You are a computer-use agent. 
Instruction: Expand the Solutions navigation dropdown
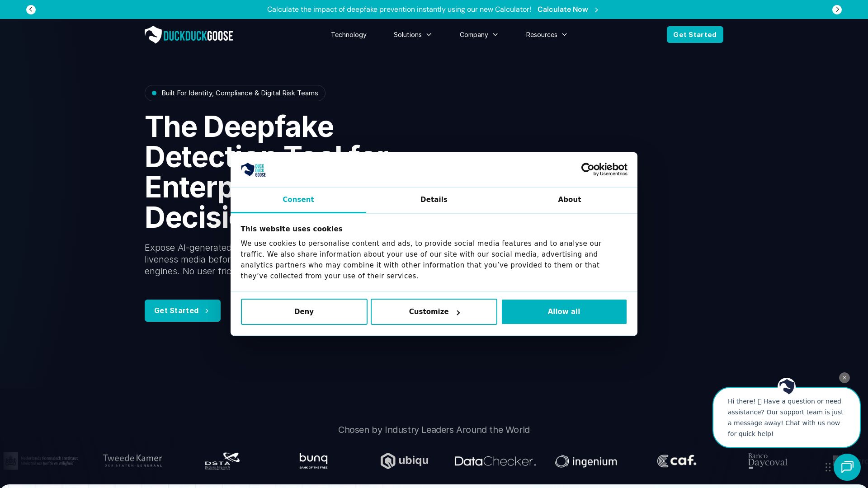pos(412,34)
